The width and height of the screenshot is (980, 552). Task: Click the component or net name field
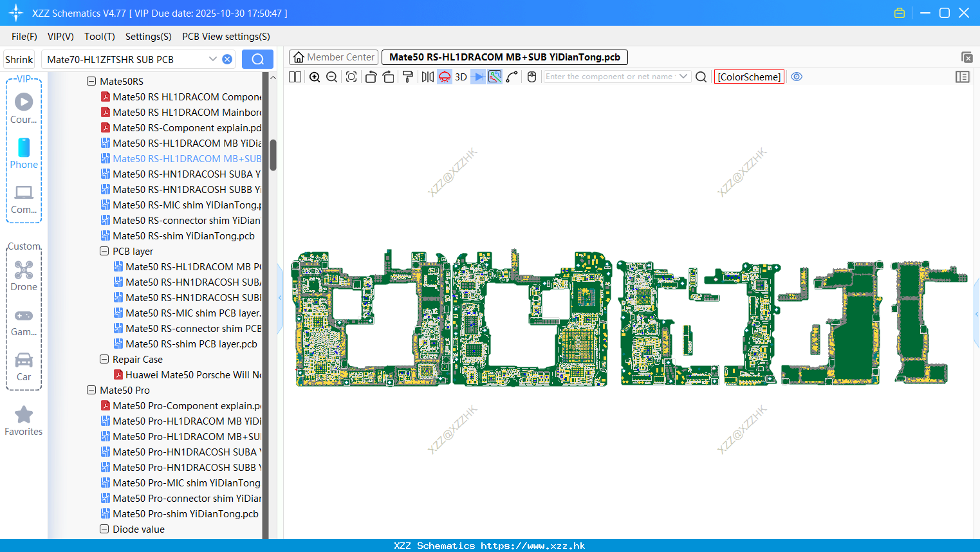(610, 77)
